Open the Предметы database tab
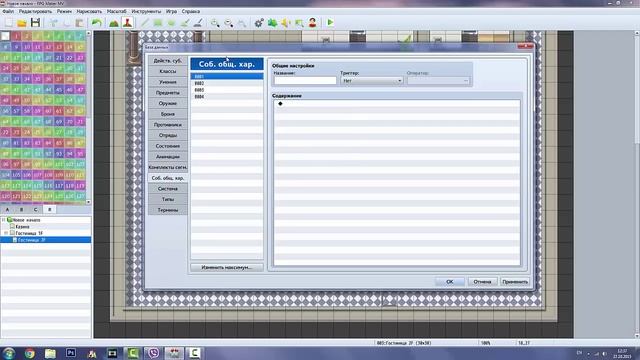The width and height of the screenshot is (640, 360). click(168, 93)
